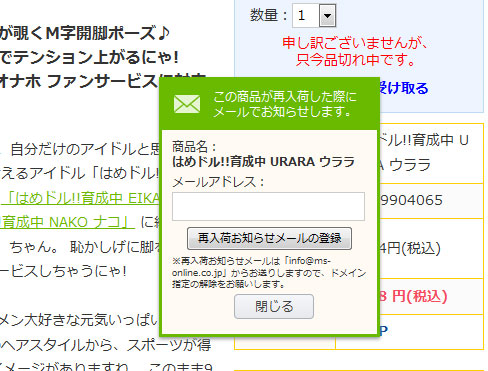Open link 育成中 NAKO ナコ

pyautogui.click(x=67, y=222)
